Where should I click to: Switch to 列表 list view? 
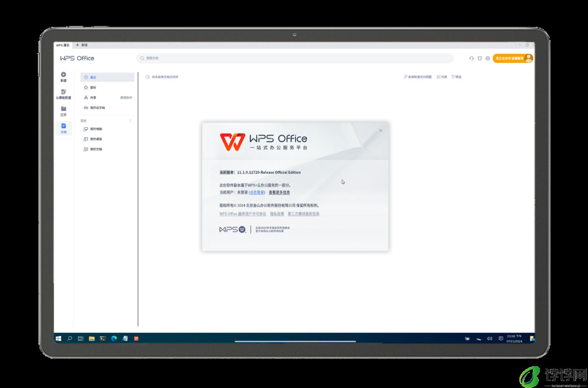(442, 77)
